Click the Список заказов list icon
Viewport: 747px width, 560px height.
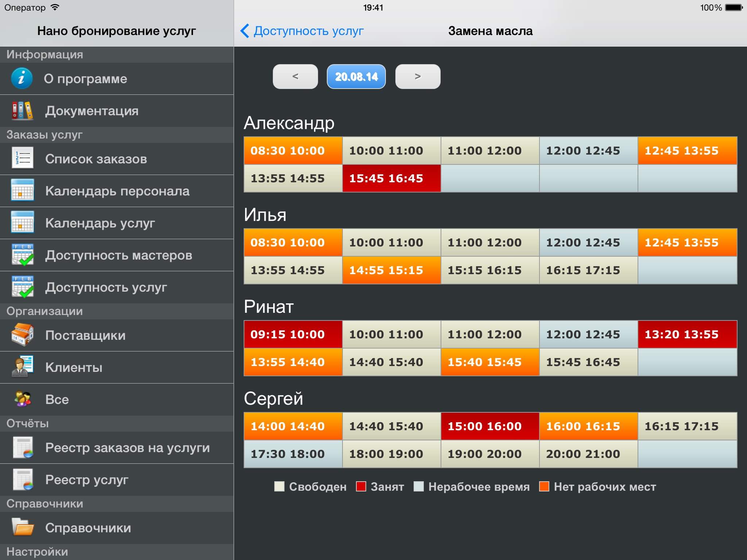click(x=23, y=159)
